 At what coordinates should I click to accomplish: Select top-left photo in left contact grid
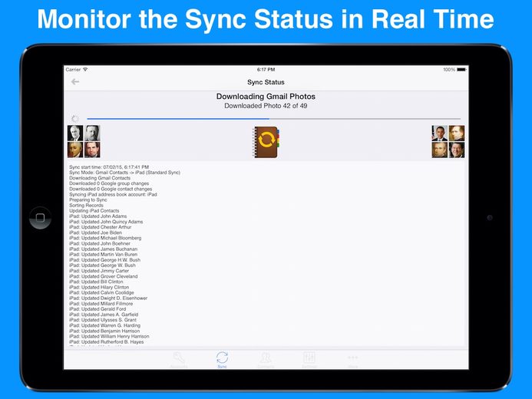click(x=75, y=133)
